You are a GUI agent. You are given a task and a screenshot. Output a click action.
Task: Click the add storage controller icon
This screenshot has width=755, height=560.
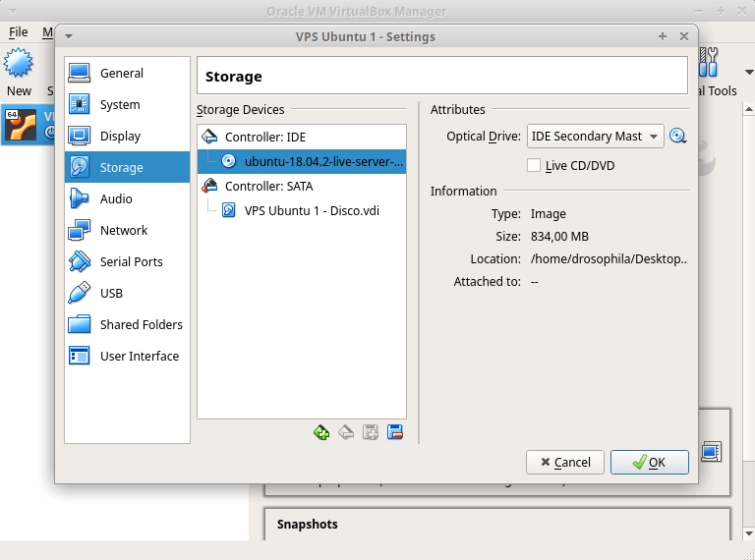click(x=321, y=432)
